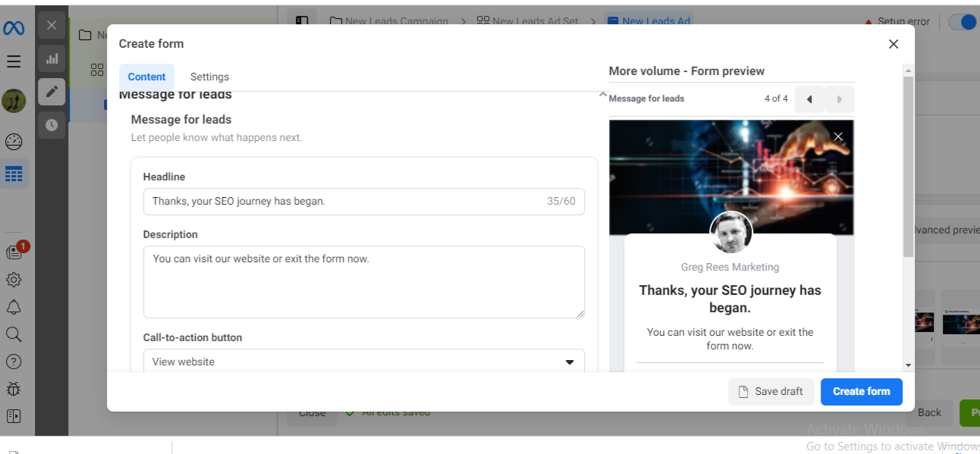
Task: Open the charts view icon
Action: tap(52, 58)
